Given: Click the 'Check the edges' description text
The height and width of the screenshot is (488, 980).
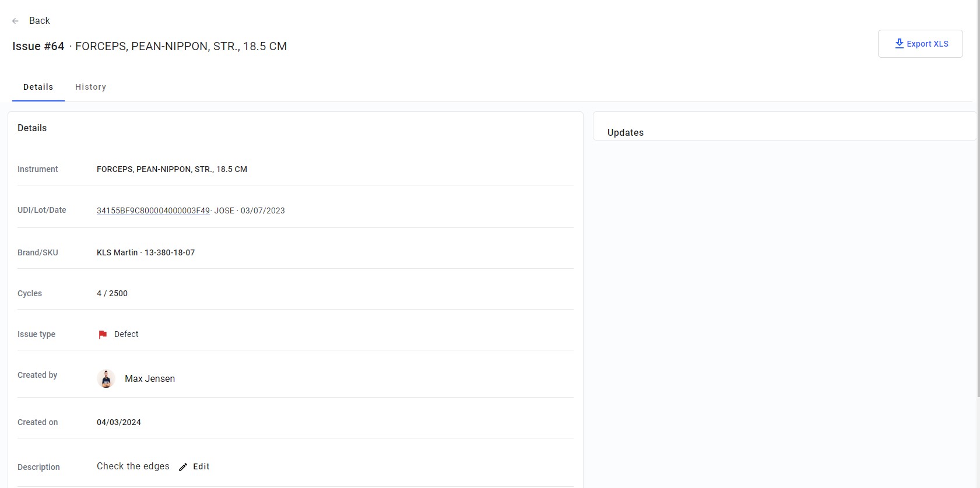Looking at the screenshot, I should point(133,466).
